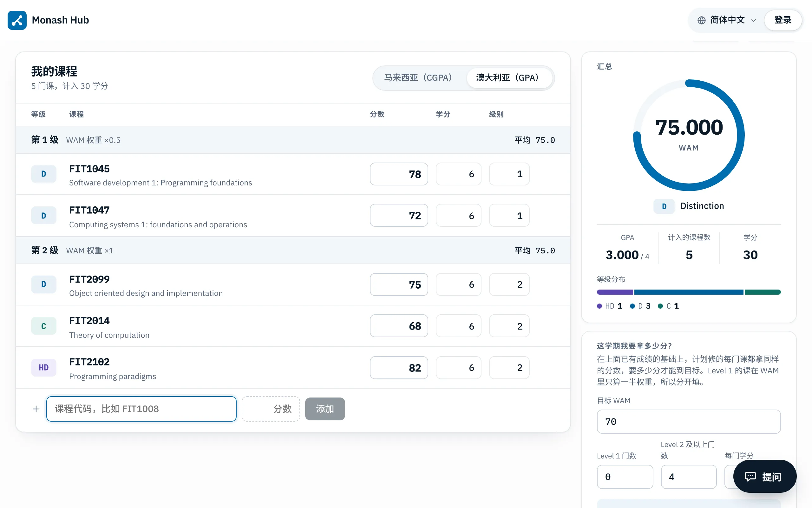Click the green C segment of grade bar

coord(763,292)
